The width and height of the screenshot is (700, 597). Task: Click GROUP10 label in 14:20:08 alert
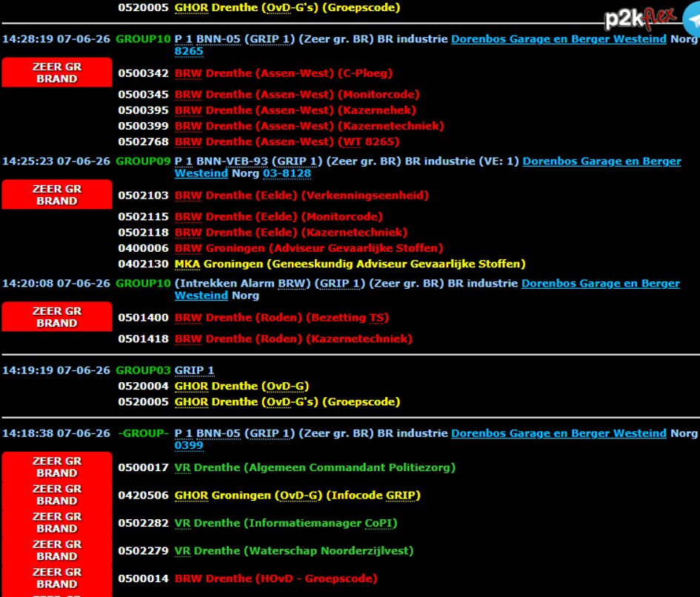143,284
